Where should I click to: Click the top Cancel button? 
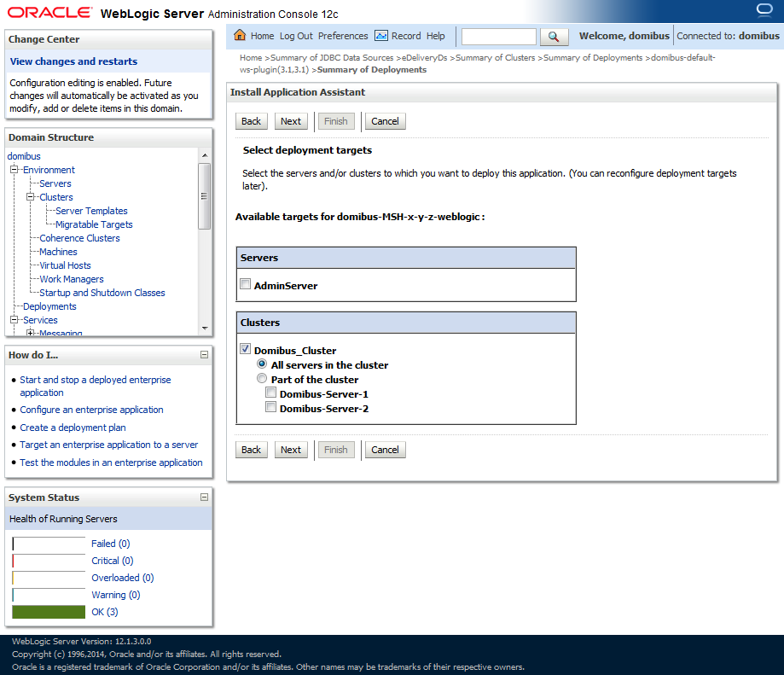[385, 121]
